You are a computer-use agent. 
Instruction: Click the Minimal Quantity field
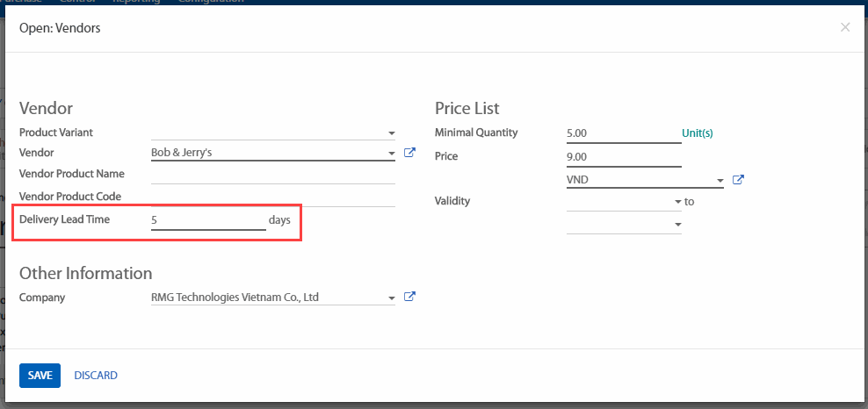click(623, 133)
